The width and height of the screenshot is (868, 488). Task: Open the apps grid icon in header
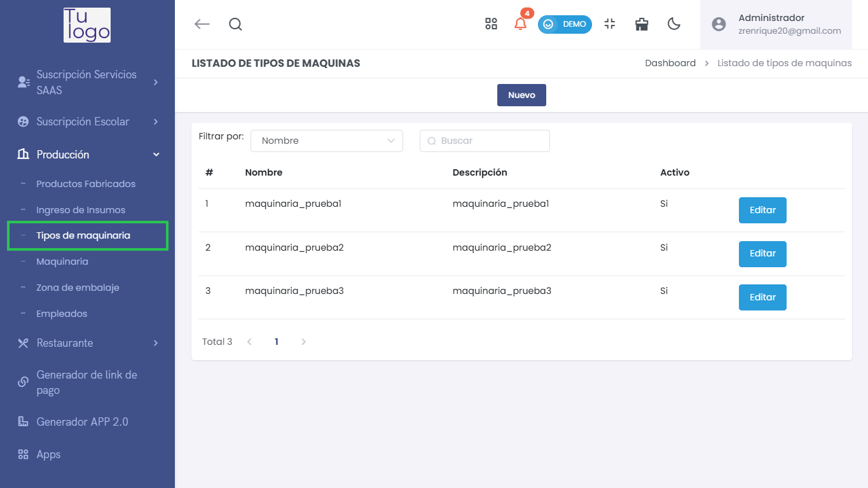[x=491, y=24]
